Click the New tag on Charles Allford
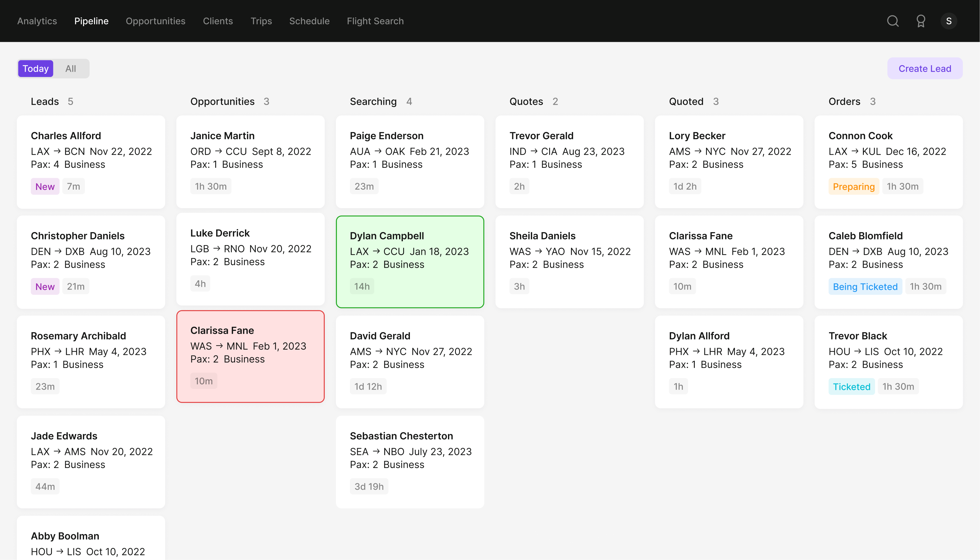 click(x=45, y=187)
